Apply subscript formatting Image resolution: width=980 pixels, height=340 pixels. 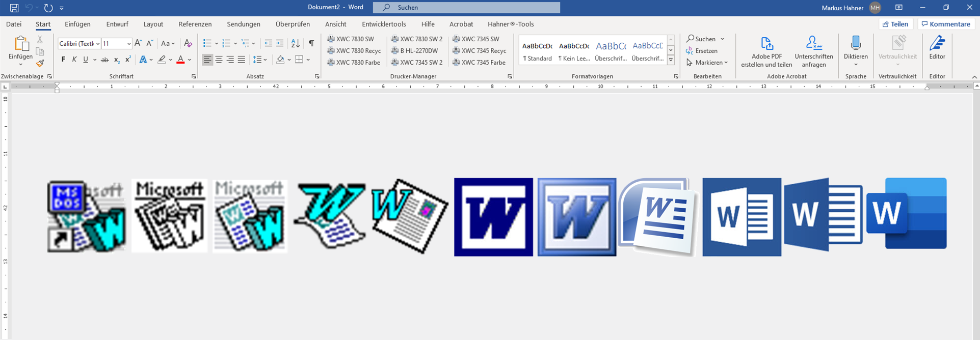tap(117, 60)
